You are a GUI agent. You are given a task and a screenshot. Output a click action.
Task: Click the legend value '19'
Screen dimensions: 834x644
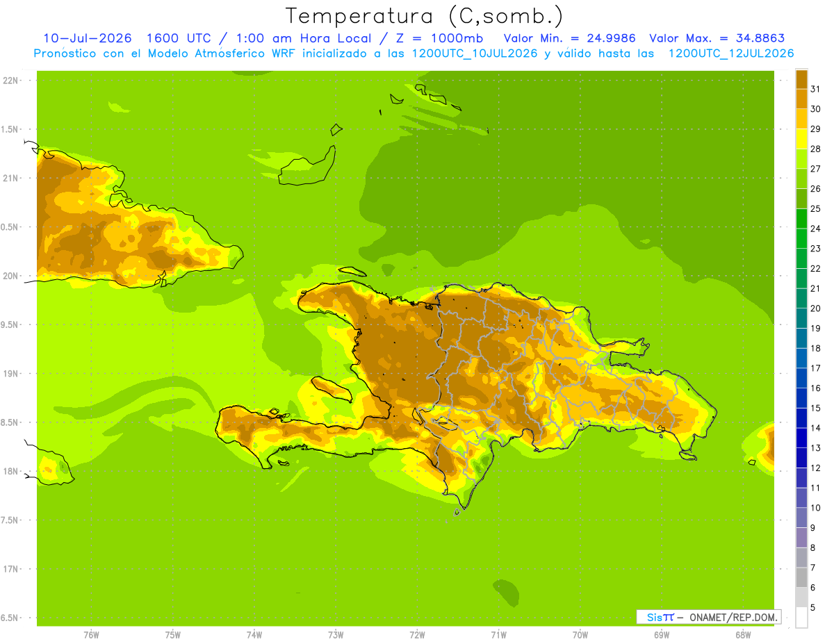click(x=816, y=328)
